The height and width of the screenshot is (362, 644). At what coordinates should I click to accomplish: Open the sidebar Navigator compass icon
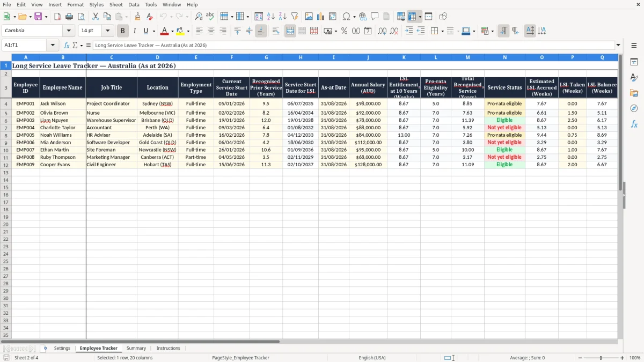pyautogui.click(x=634, y=108)
